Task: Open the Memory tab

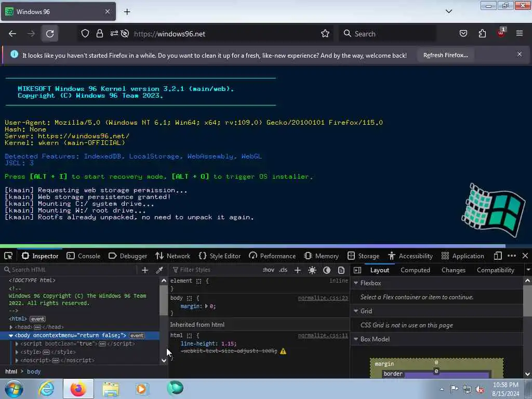Action: pos(322,256)
